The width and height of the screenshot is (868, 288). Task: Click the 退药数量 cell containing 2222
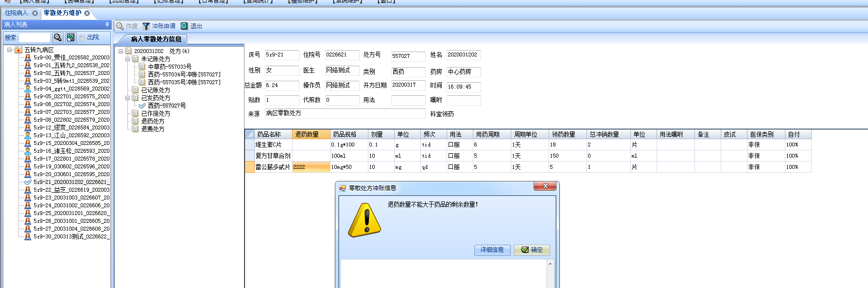[x=311, y=167]
